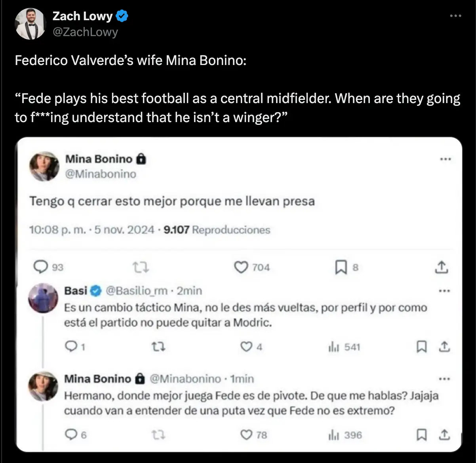This screenshot has width=476, height=463.
Task: Like the main tweet with 704 likes
Action: pyautogui.click(x=241, y=267)
